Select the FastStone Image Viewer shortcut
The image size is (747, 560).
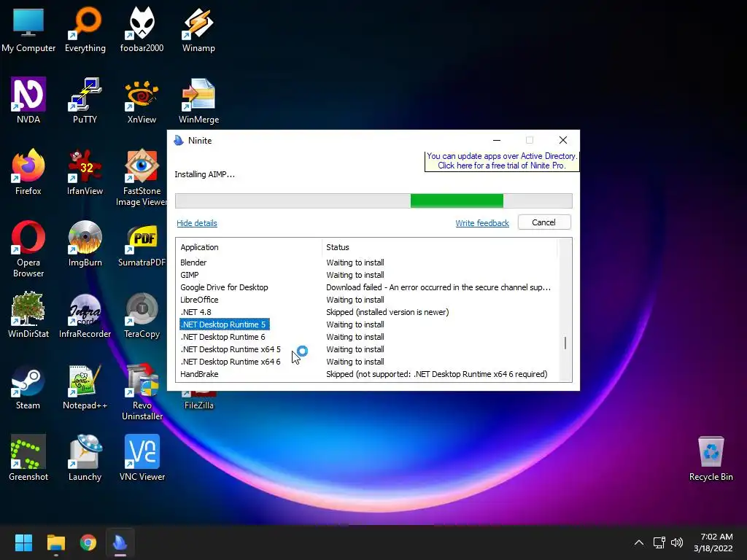pos(142,177)
